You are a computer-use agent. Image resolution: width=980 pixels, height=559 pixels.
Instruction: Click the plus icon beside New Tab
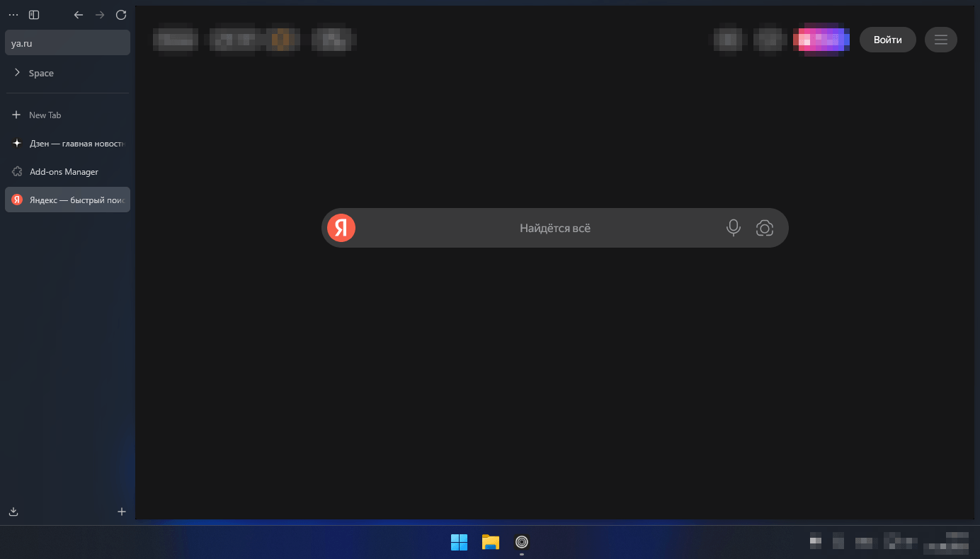[17, 115]
